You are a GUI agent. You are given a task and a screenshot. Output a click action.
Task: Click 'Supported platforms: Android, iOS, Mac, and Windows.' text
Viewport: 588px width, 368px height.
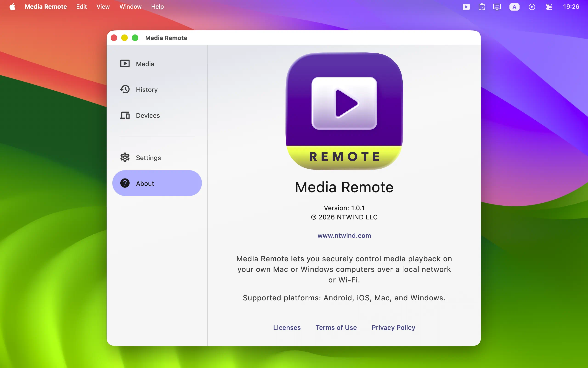tap(344, 298)
